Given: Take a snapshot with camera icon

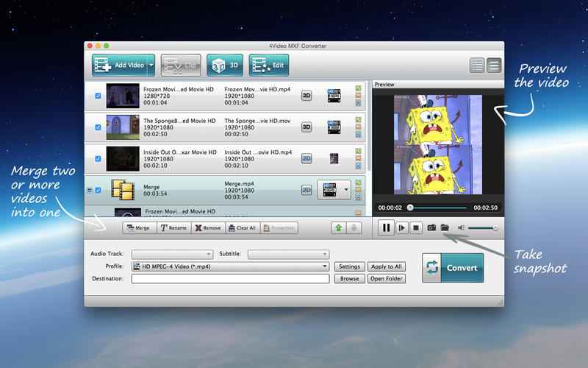Looking at the screenshot, I should (431, 227).
